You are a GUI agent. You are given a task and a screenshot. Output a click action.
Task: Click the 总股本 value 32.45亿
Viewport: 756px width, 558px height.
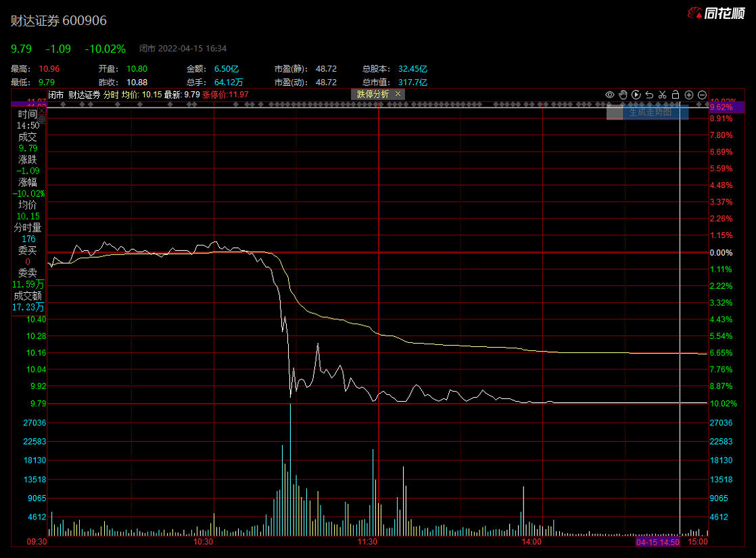click(x=412, y=69)
